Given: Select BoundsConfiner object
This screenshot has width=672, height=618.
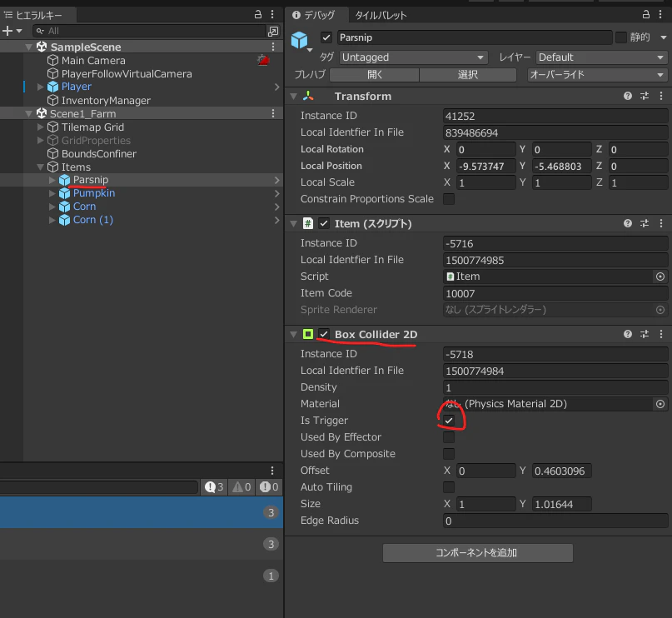Looking at the screenshot, I should [99, 153].
